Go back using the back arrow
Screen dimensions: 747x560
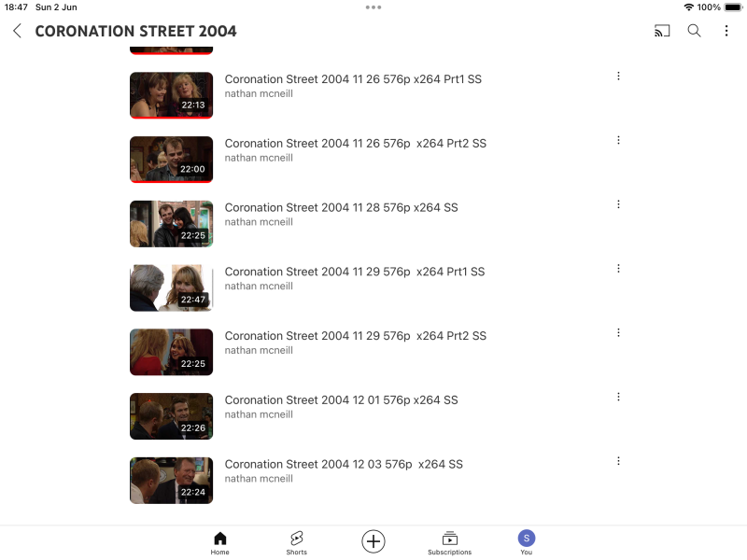tap(17, 31)
